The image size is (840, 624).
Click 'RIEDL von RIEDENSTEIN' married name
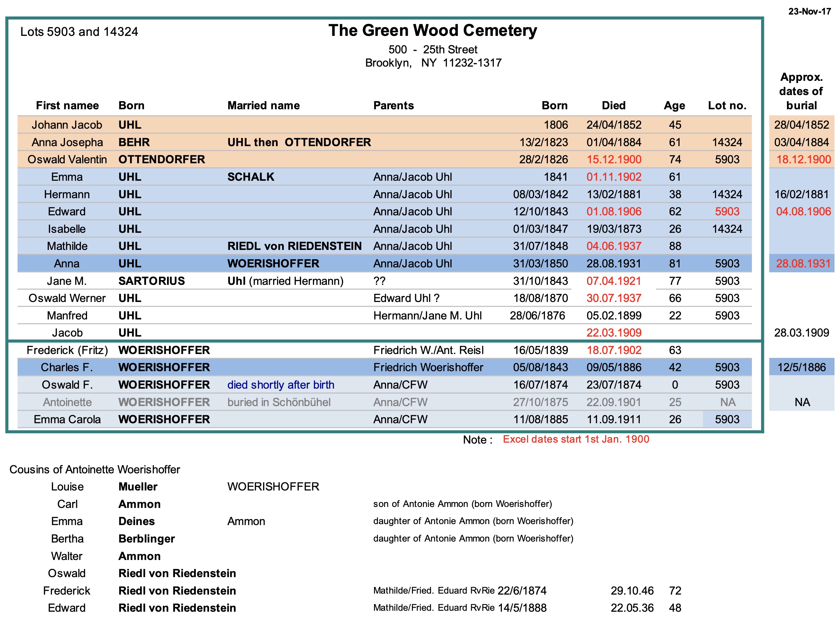294,246
